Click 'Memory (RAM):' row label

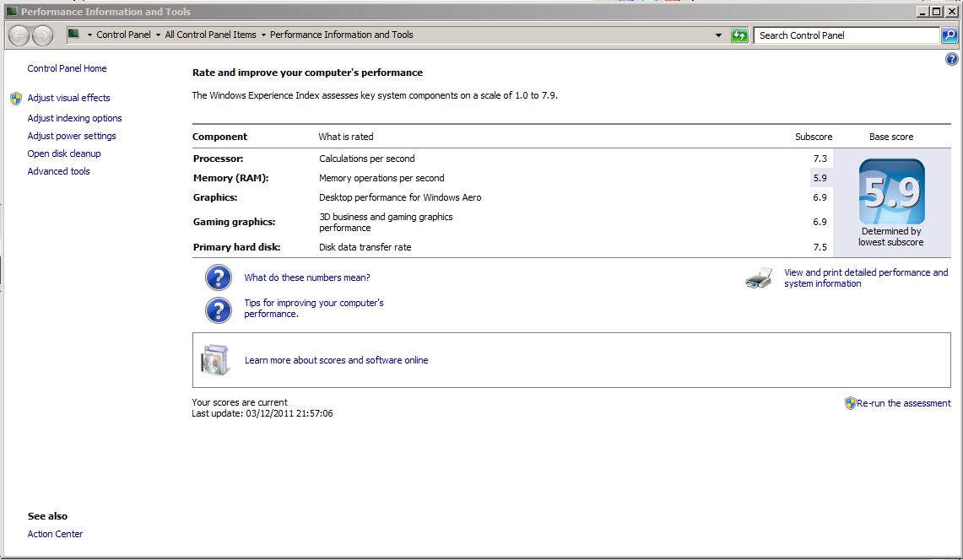coord(231,178)
